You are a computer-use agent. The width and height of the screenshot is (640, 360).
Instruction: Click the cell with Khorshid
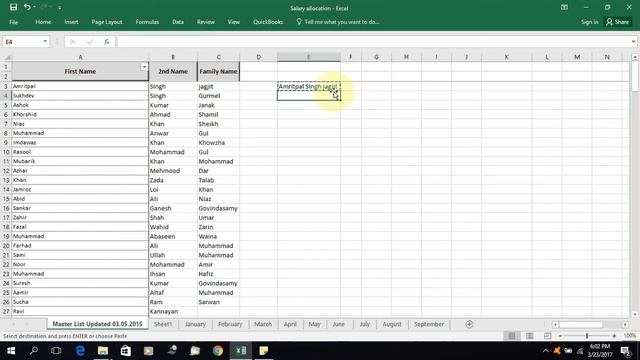[80, 114]
